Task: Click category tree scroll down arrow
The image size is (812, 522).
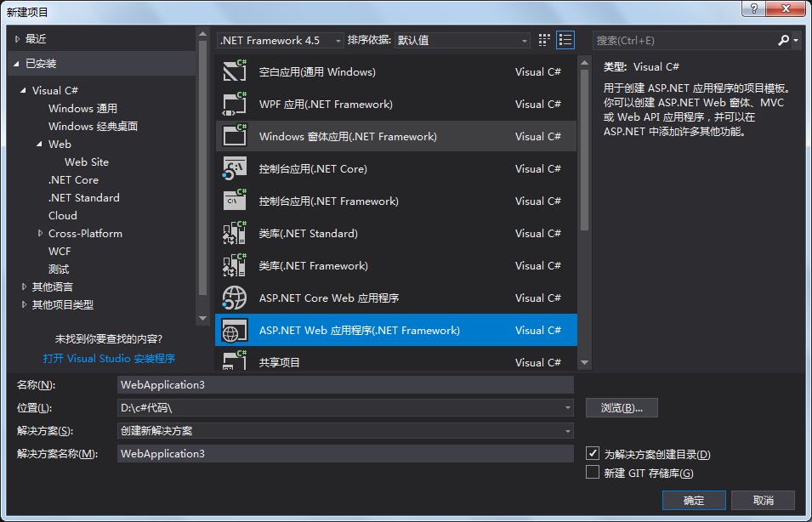Action: tap(202, 319)
